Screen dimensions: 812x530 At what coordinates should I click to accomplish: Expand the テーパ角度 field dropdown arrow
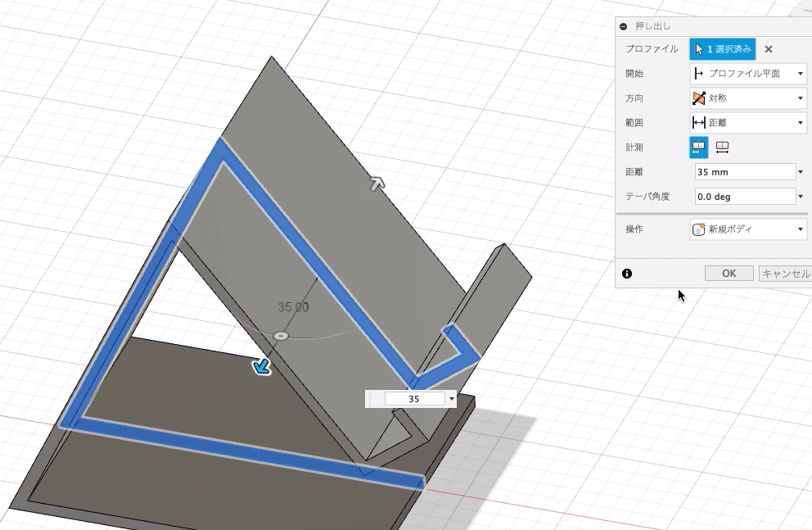click(801, 197)
